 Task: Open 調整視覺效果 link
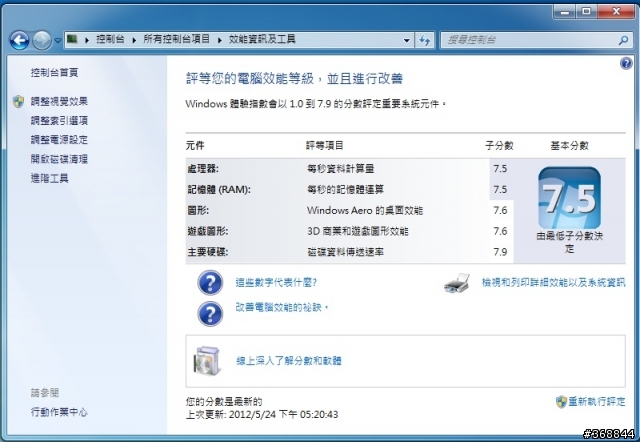pos(59,101)
